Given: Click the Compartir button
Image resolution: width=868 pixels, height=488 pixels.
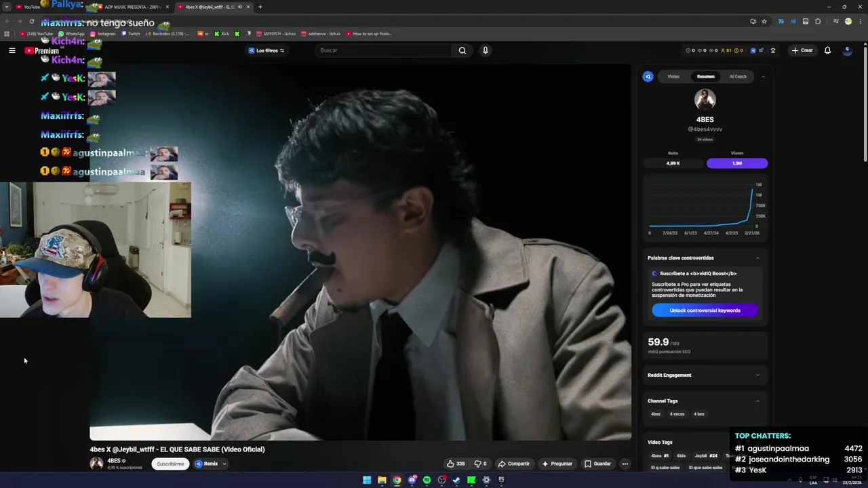Looking at the screenshot, I should point(513,464).
